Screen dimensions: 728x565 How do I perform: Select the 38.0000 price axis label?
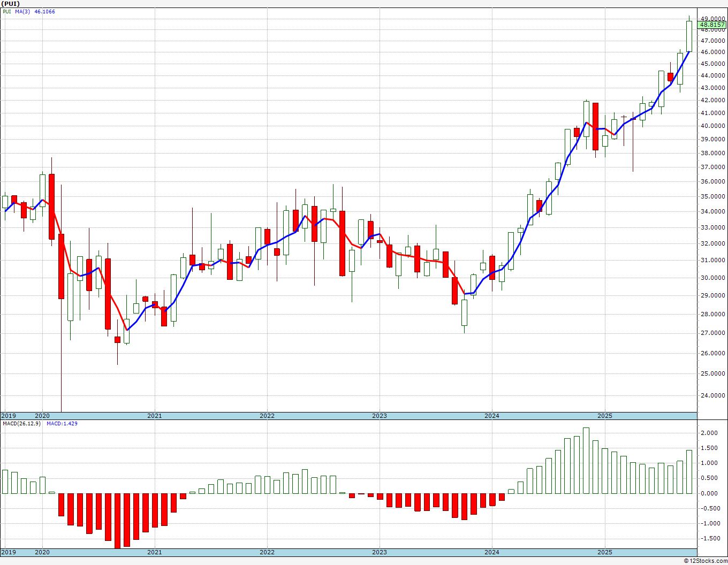[712, 153]
